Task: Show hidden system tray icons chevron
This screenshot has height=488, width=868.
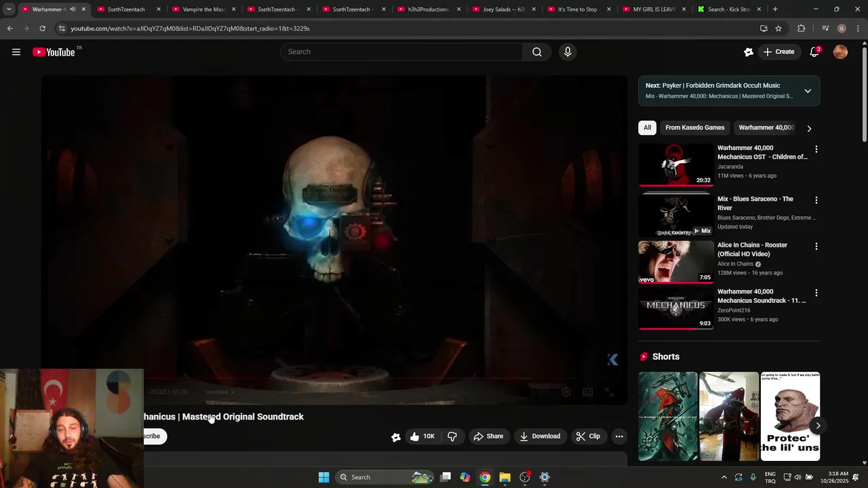Action: tap(724, 477)
